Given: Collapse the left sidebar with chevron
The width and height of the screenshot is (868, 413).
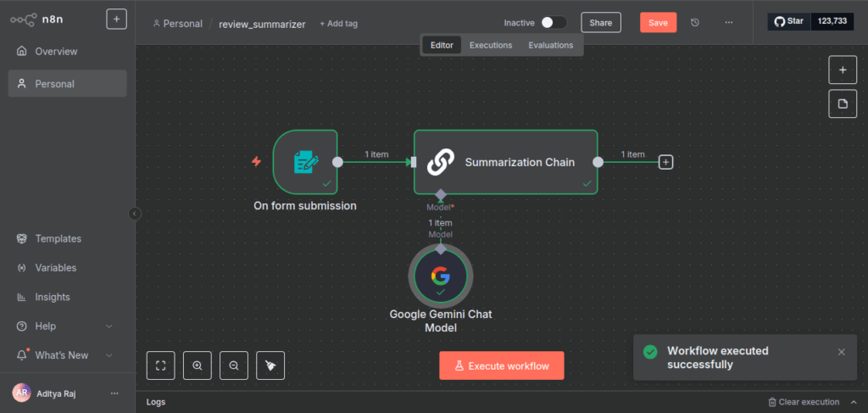Looking at the screenshot, I should click(135, 214).
